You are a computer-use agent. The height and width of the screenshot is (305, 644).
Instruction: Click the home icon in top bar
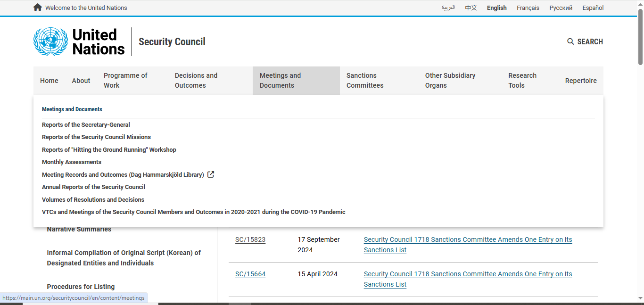pos(38,7)
